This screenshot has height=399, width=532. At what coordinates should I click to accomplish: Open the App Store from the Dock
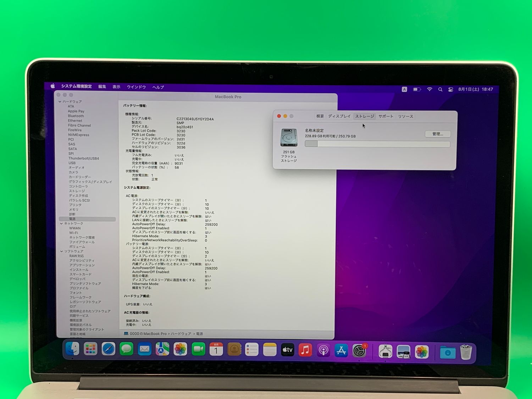(x=341, y=351)
